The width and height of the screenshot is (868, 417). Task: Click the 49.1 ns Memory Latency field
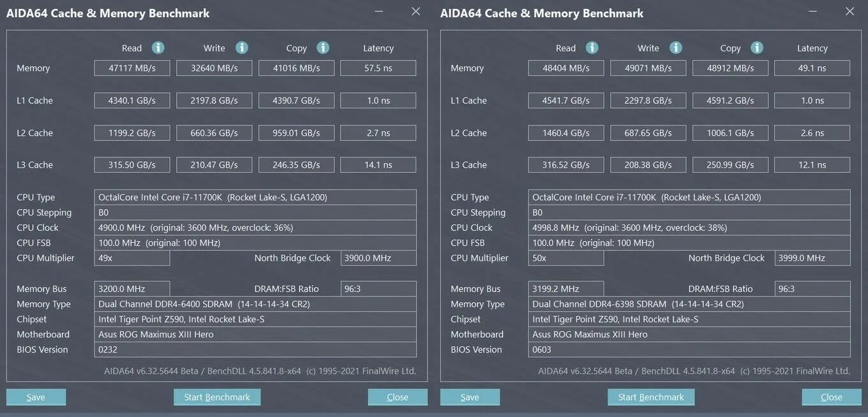pyautogui.click(x=812, y=68)
